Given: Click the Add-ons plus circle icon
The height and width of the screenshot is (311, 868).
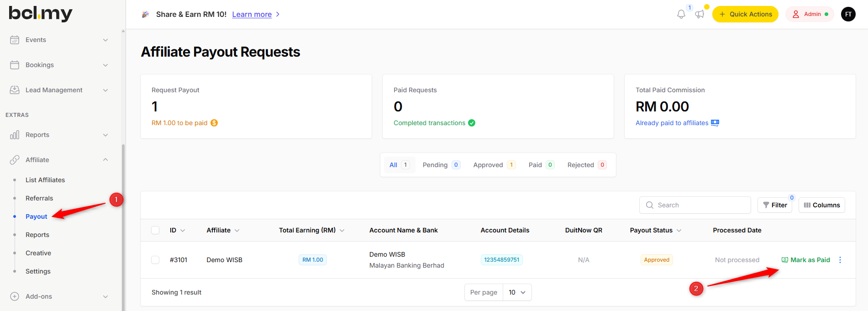Looking at the screenshot, I should [15, 296].
